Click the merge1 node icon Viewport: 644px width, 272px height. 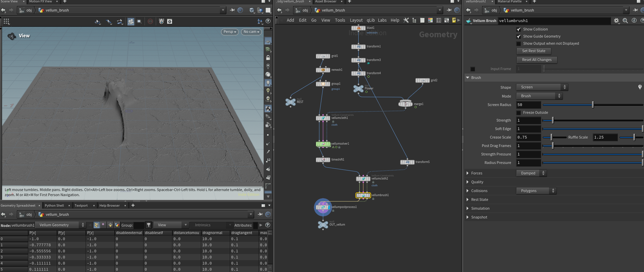(405, 104)
